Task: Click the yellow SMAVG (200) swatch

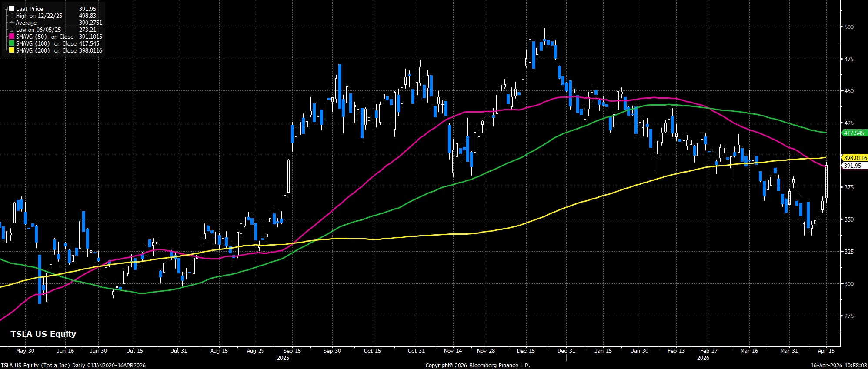Action: click(x=12, y=50)
